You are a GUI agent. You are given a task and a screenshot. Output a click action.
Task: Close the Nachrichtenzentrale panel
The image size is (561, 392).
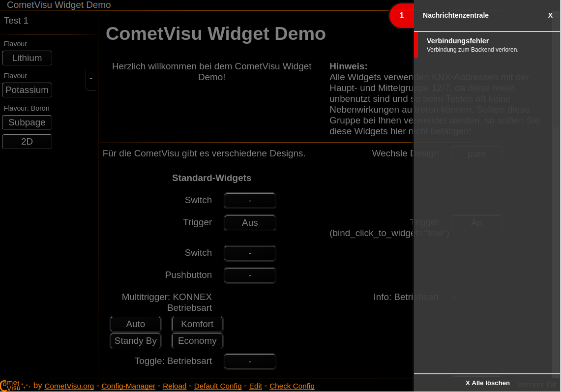click(x=550, y=15)
